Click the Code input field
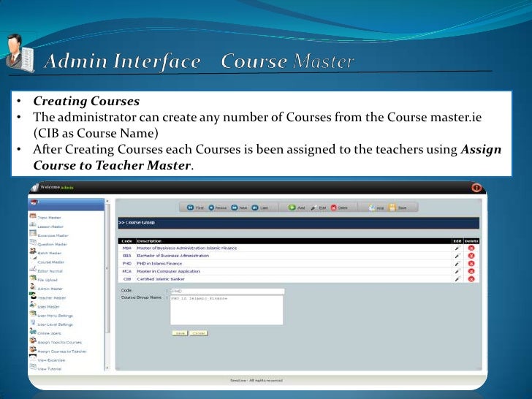Image resolution: width=532 pixels, height=399 pixels. click(227, 291)
